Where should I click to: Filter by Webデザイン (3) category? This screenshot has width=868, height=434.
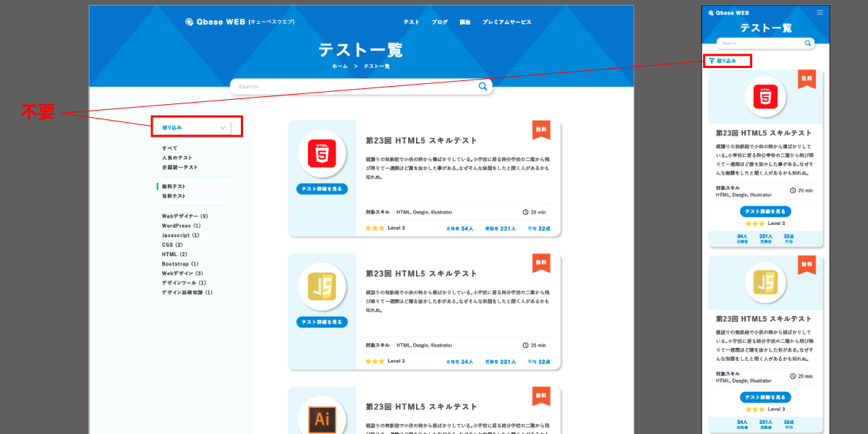point(183,273)
